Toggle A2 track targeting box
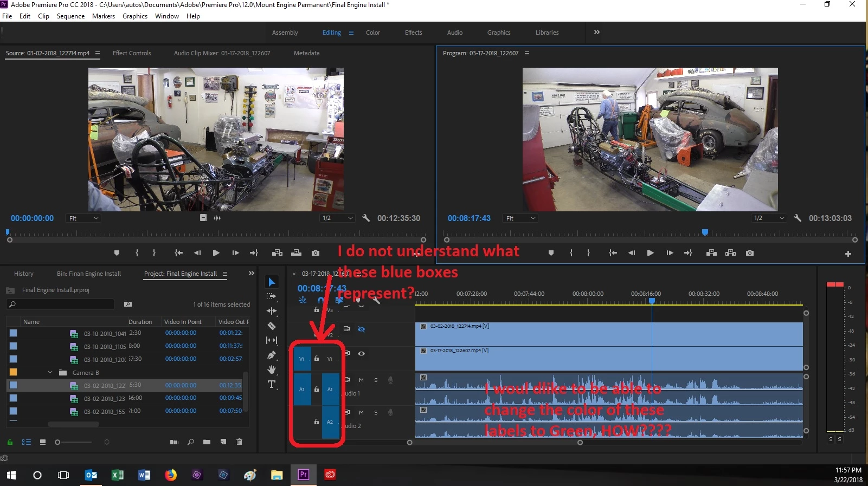This screenshot has height=486, width=868. coord(330,422)
